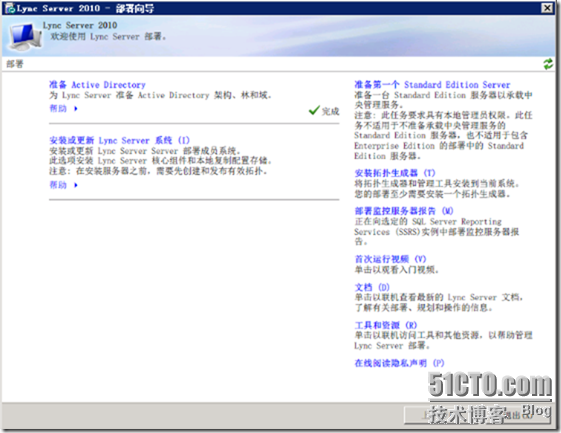Open '文档 (D)' link
This screenshot has height=433, width=561.
click(x=372, y=287)
